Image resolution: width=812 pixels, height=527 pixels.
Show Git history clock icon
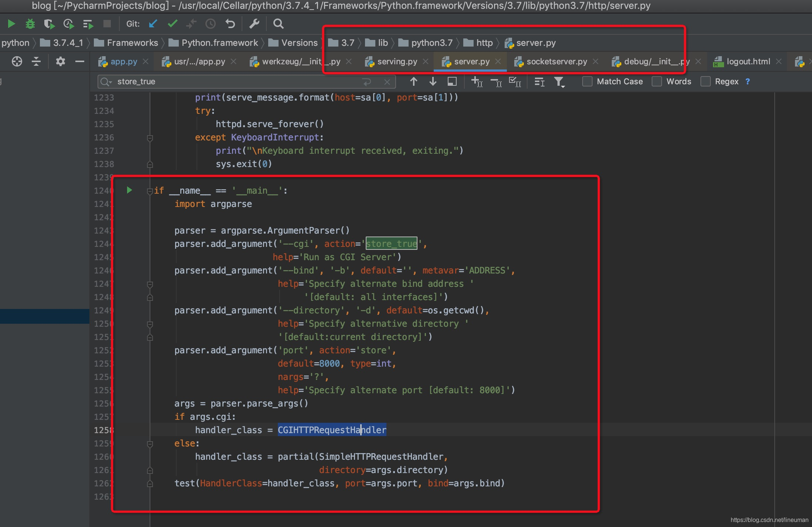(211, 24)
